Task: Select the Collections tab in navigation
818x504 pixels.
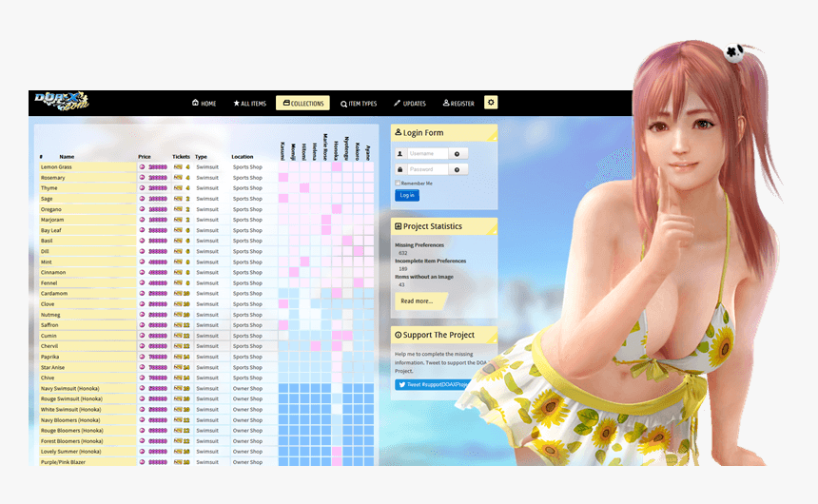Action: 303,103
